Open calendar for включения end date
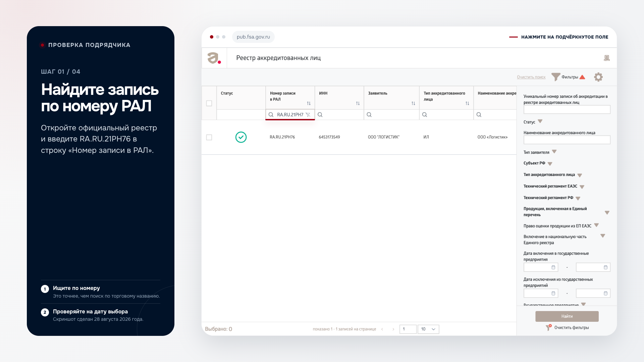644x362 pixels. coord(605,267)
